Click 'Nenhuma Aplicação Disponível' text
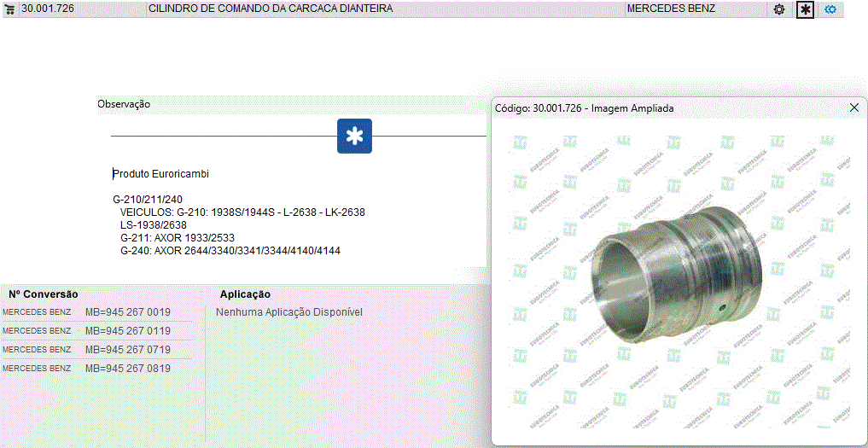Screen dimensions: 868x448 (x=288, y=312)
